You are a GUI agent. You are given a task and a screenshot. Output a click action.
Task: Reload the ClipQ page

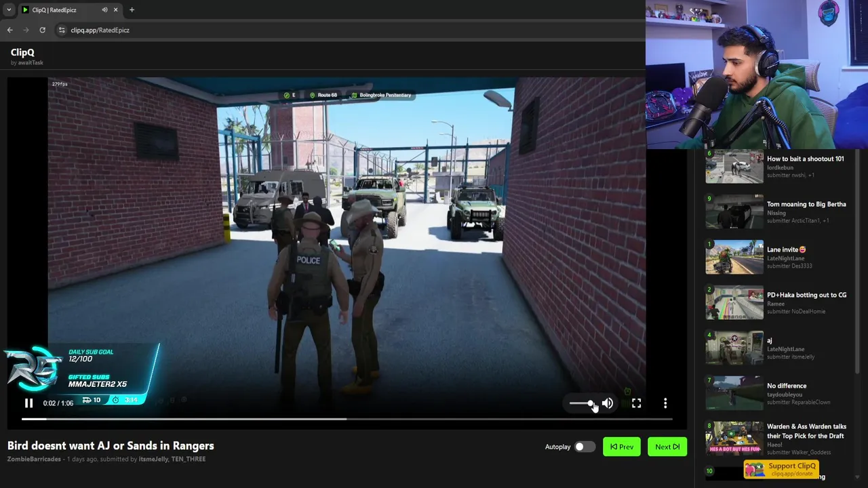[42, 30]
